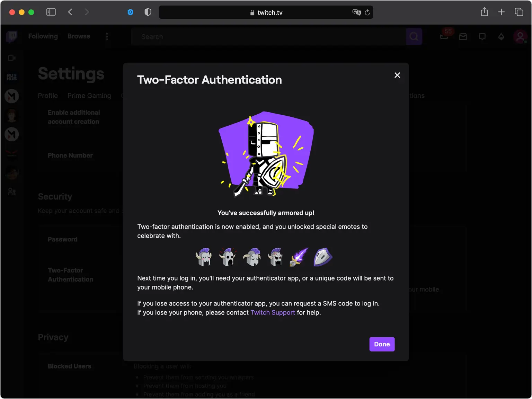Switch to the Prime Gaming settings tab
The image size is (532, 399).
pyautogui.click(x=89, y=96)
